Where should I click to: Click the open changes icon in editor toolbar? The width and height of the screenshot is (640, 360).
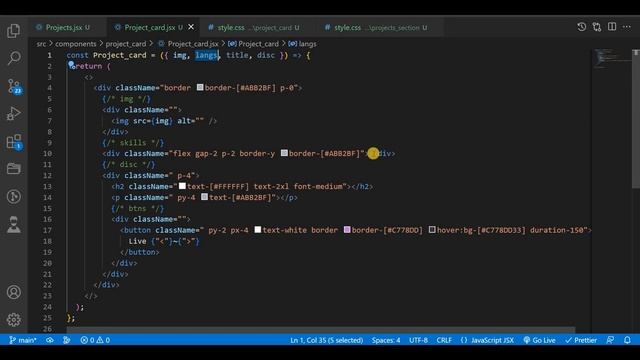click(597, 27)
